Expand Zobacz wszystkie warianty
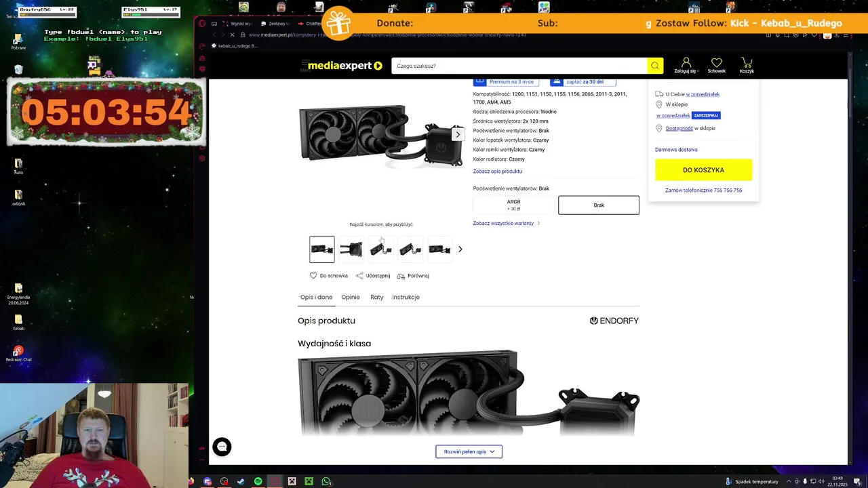868x488 pixels. tap(507, 223)
